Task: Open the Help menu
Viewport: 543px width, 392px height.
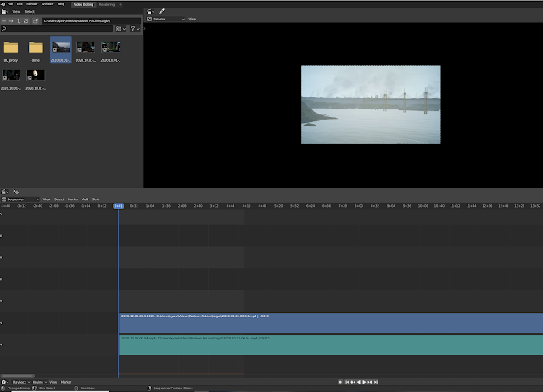Action: (61, 4)
